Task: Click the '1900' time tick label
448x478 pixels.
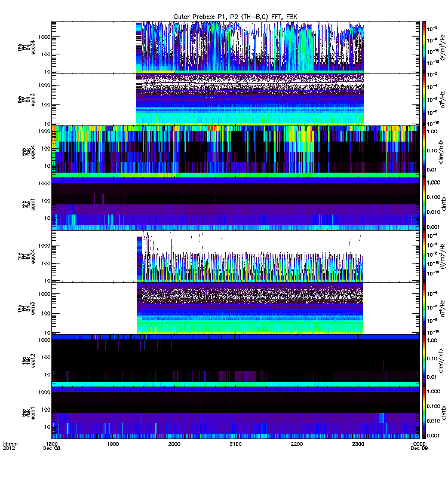Action: tap(113, 444)
